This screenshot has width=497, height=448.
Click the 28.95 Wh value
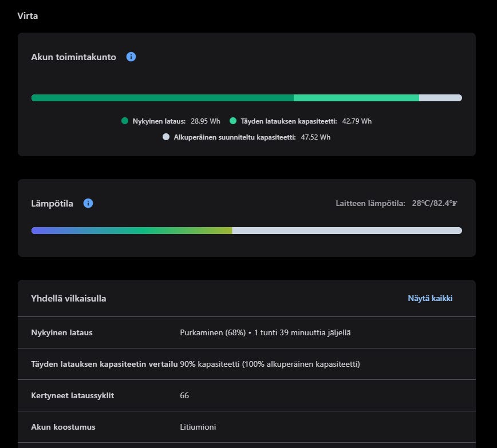pos(206,121)
